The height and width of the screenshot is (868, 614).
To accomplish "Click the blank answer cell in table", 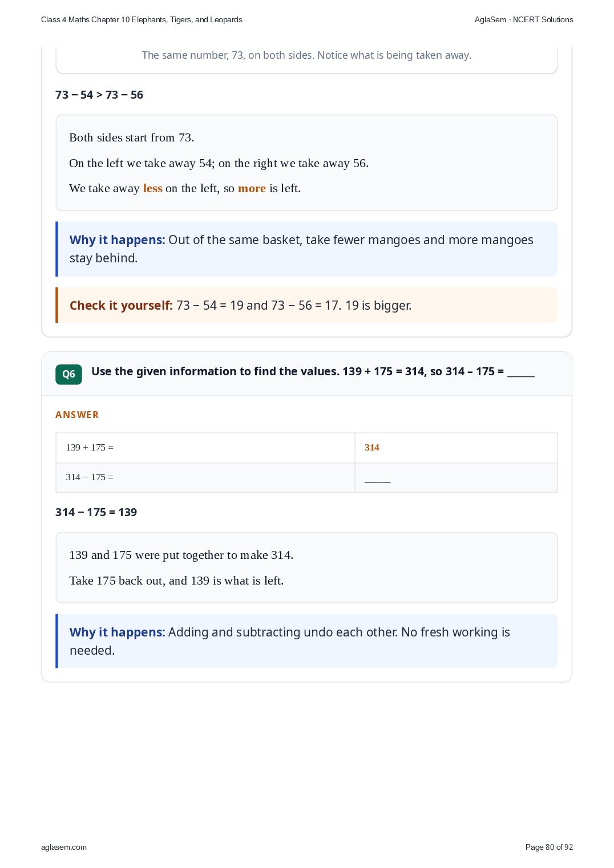I will (x=456, y=477).
